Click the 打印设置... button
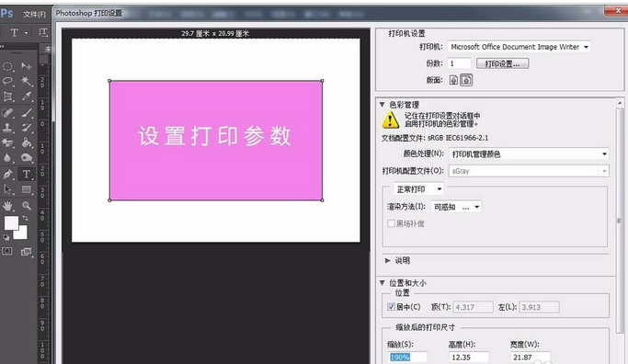628x364 pixels. (503, 63)
